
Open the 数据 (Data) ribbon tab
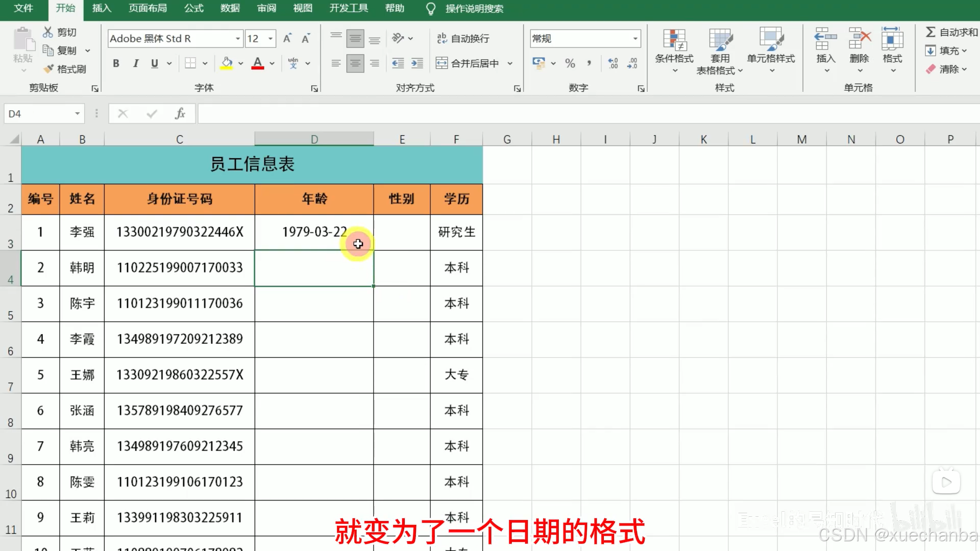point(230,8)
